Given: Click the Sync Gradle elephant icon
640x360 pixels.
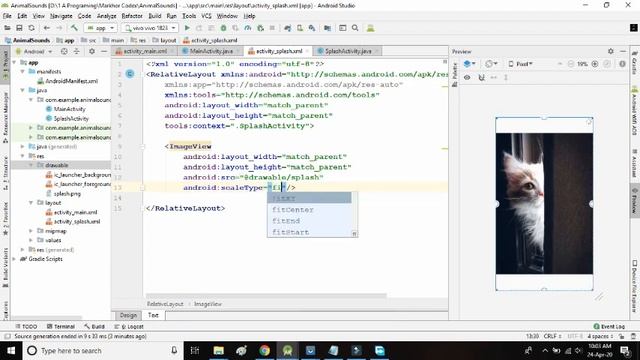Looking at the screenshot, I should click(x=288, y=28).
